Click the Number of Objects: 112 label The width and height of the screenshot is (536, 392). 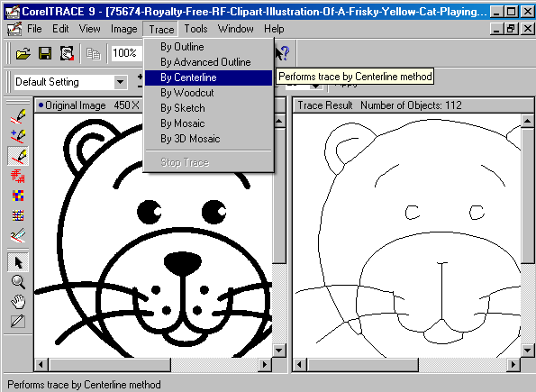pos(411,105)
